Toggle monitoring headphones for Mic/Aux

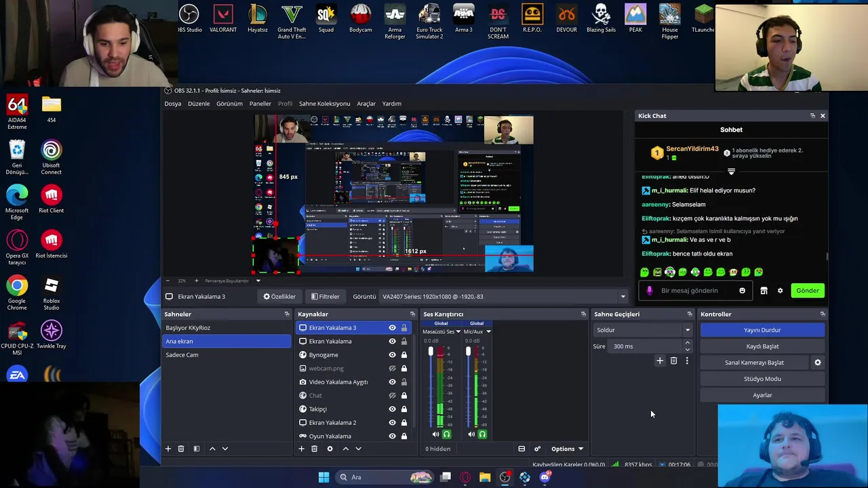click(482, 434)
